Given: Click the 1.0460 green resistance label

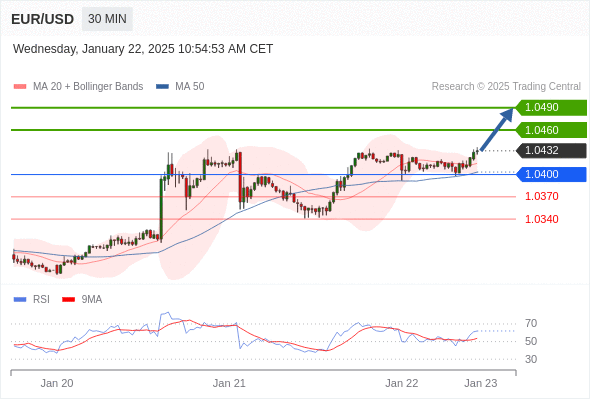Looking at the screenshot, I should click(551, 130).
